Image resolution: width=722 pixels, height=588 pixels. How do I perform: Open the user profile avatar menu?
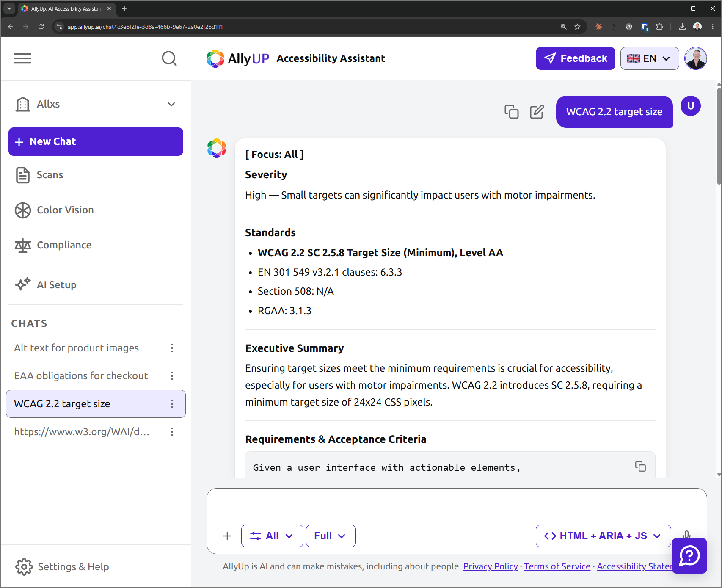(696, 58)
